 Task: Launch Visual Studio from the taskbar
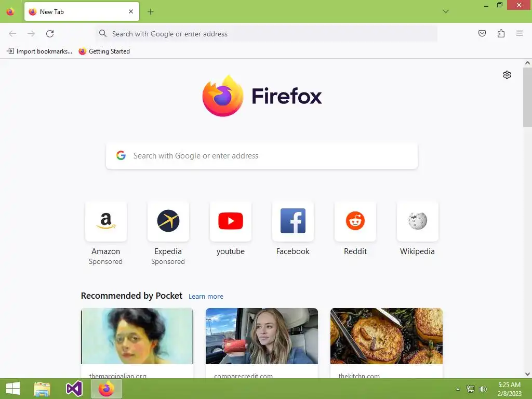point(74,389)
